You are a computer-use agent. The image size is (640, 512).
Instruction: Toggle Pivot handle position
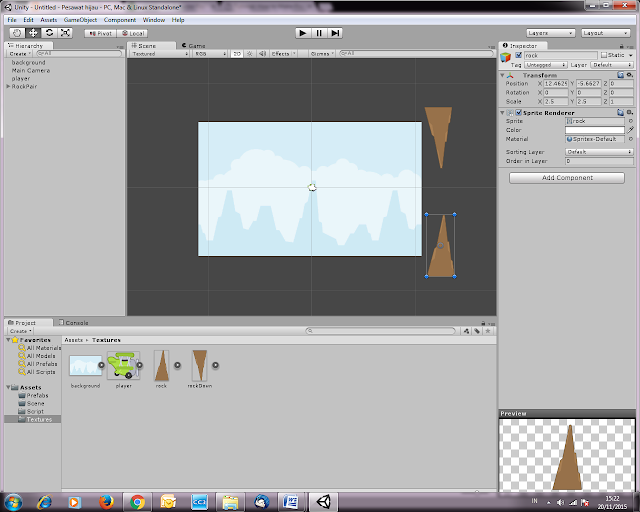[100, 33]
